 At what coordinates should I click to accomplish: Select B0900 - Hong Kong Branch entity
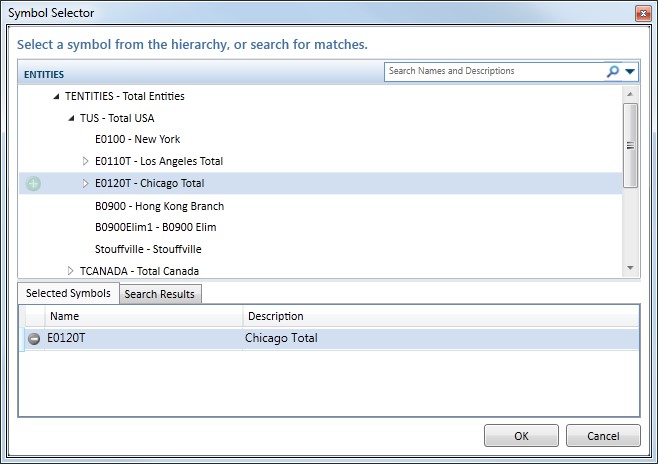[x=159, y=206]
